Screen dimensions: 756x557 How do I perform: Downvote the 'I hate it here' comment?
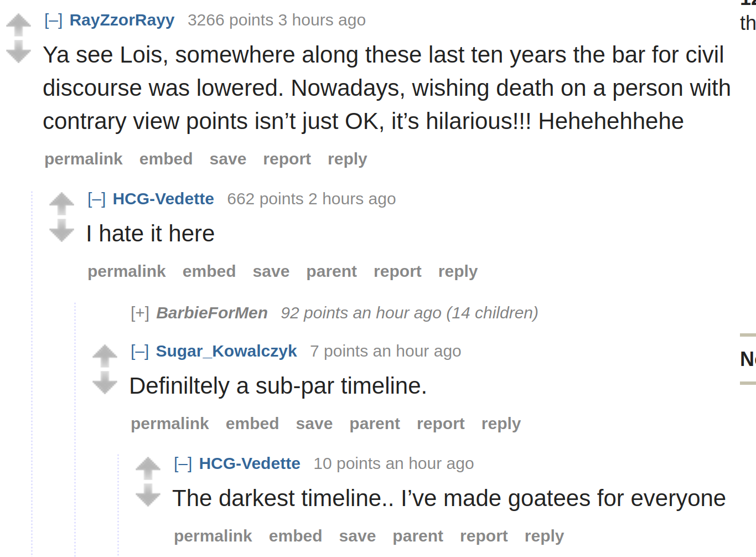(61, 230)
